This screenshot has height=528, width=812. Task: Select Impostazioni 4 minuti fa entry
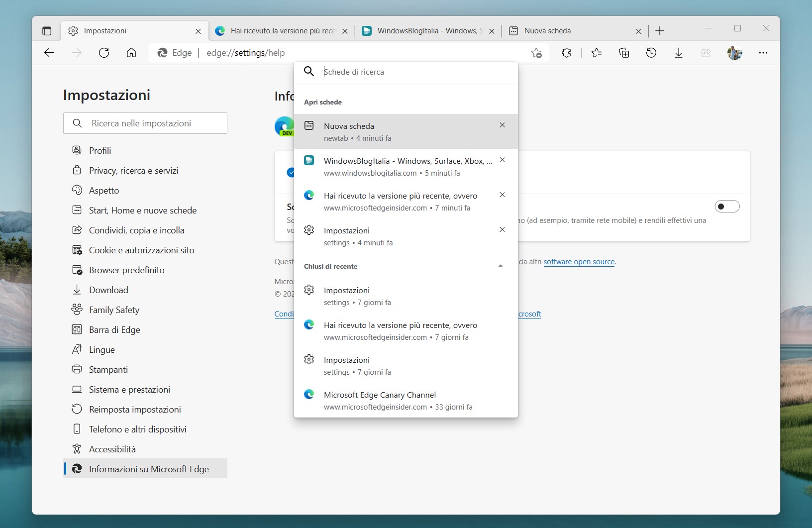tap(406, 236)
